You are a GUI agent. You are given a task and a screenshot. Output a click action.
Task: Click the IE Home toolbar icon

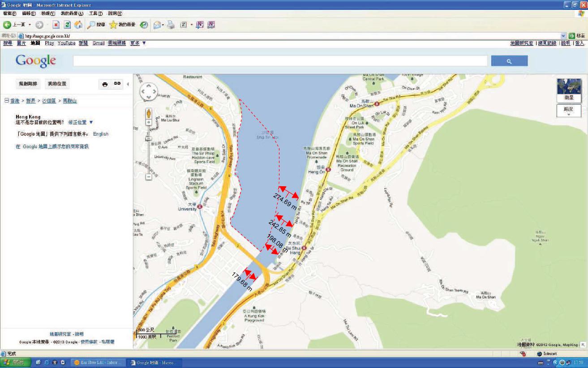78,25
